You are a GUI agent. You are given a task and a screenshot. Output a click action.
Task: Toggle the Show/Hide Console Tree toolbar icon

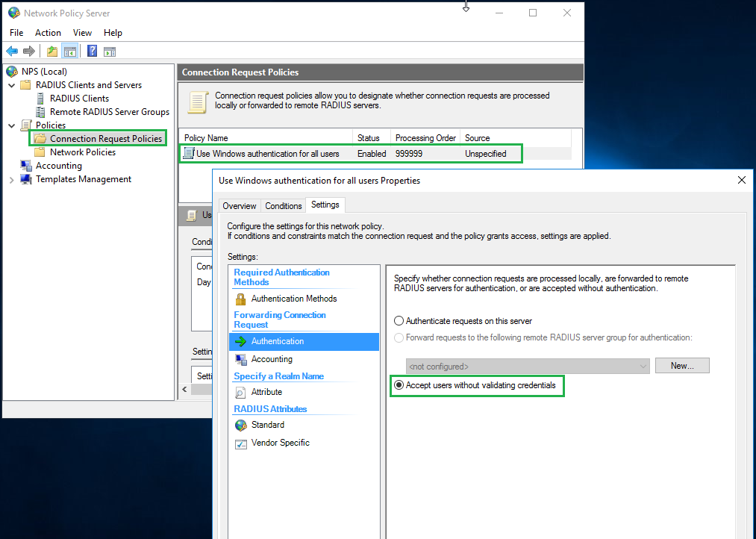69,51
